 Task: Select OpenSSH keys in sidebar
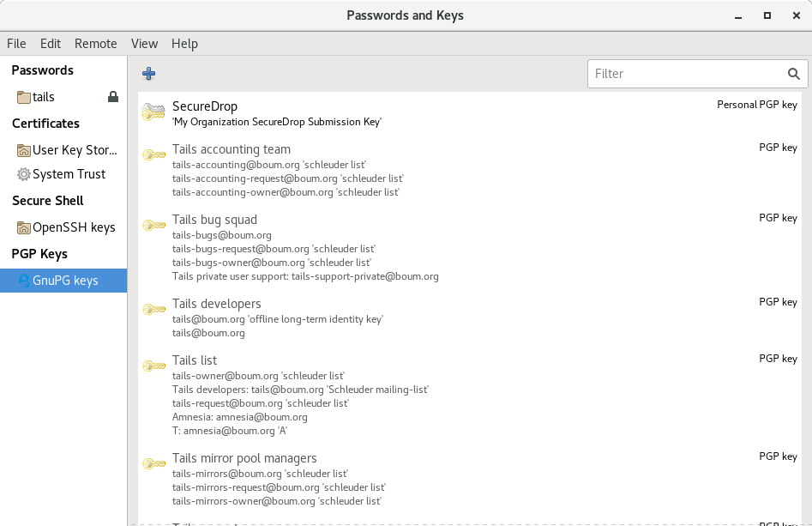tap(63, 227)
